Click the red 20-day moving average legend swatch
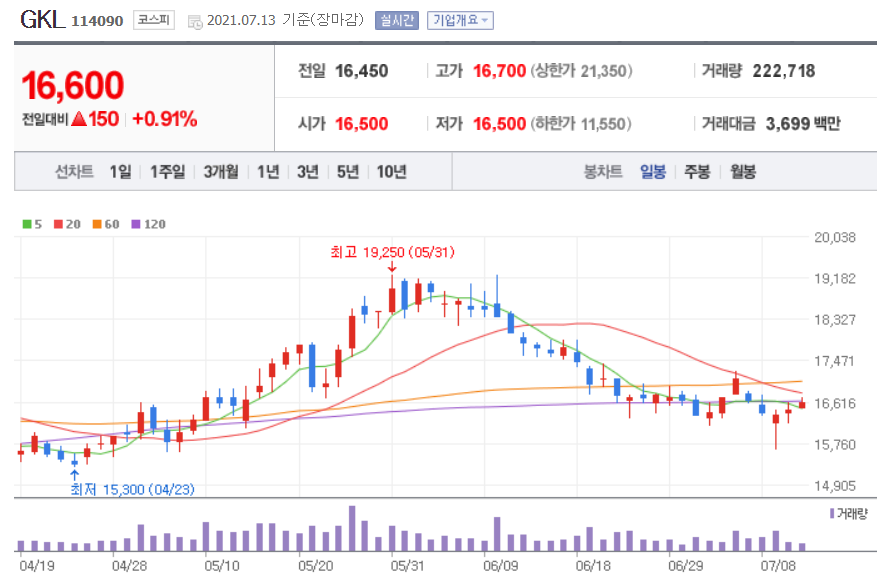This screenshot has width=877, height=581. click(58, 224)
